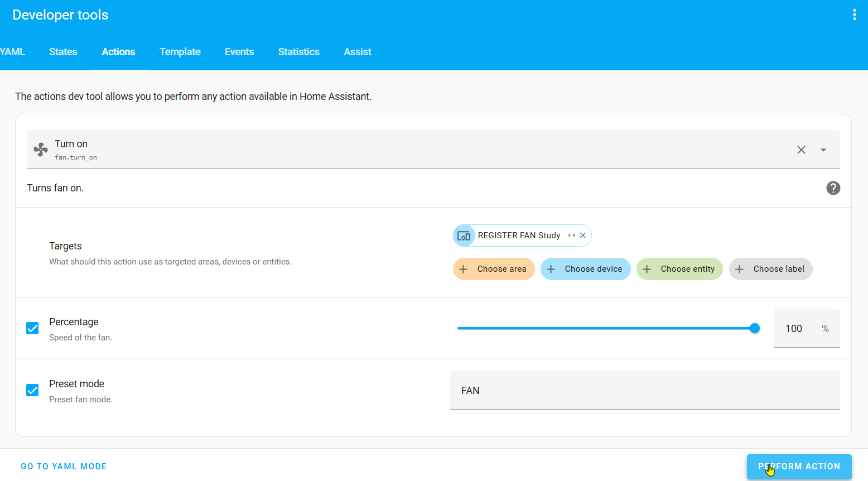Click the plus icon on Choose label
This screenshot has height=481, width=868.
pos(739,269)
